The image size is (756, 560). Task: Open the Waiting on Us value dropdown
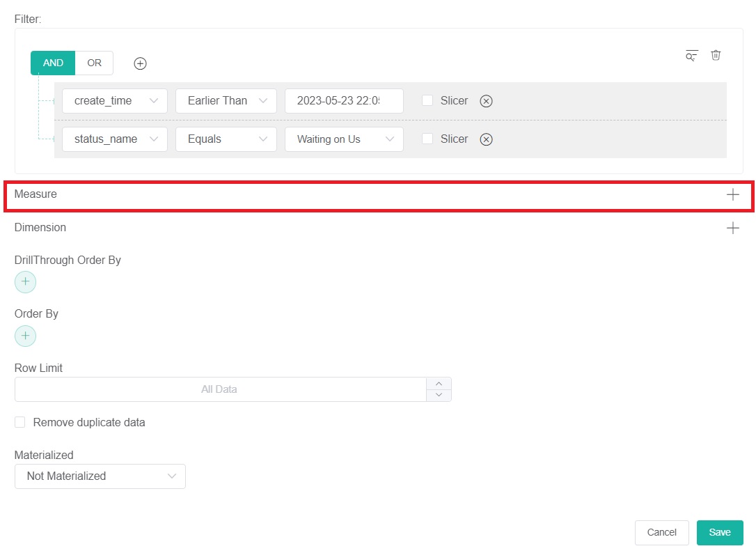(344, 139)
